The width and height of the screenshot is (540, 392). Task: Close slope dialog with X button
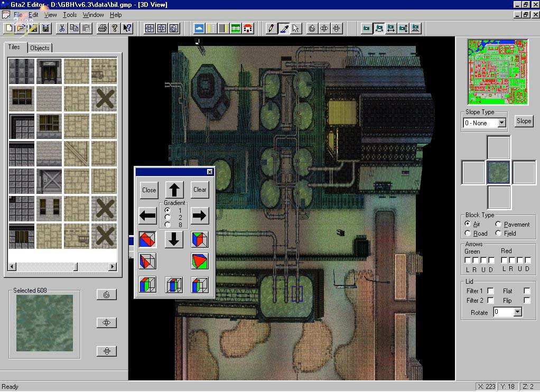click(210, 172)
